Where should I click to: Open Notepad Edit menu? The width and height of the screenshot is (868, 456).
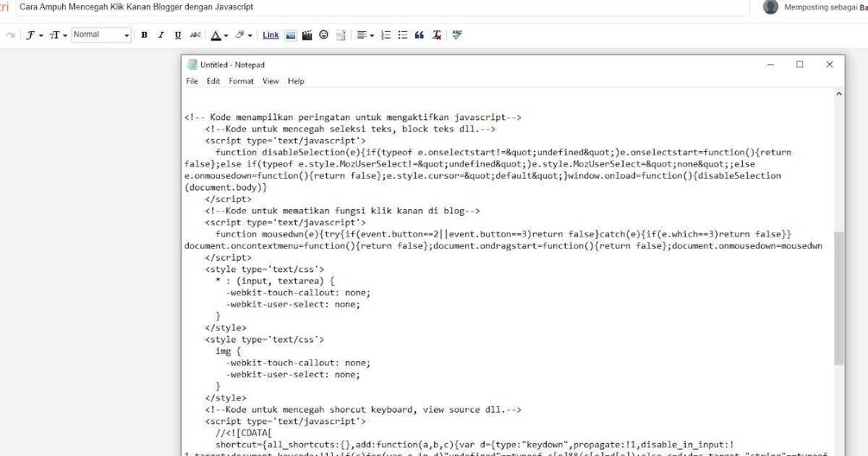[213, 81]
